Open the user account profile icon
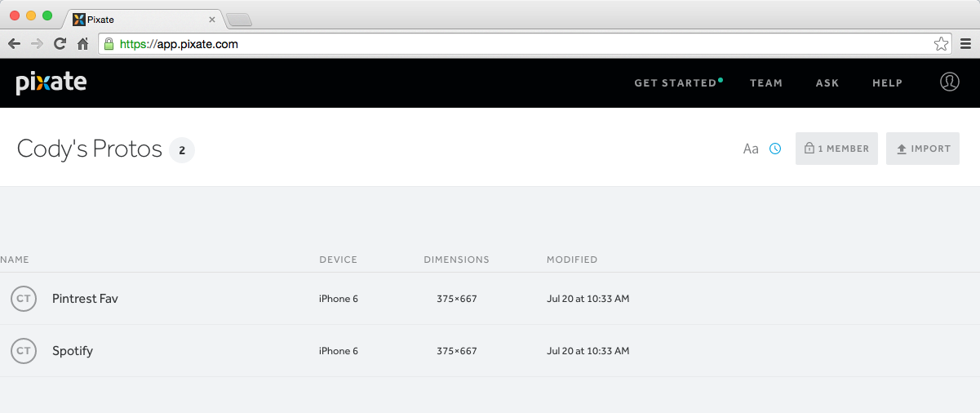Screen dimensions: 980x413 tap(949, 82)
